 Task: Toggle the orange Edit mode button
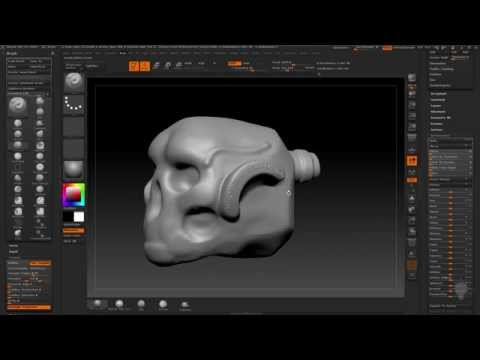[x=134, y=66]
